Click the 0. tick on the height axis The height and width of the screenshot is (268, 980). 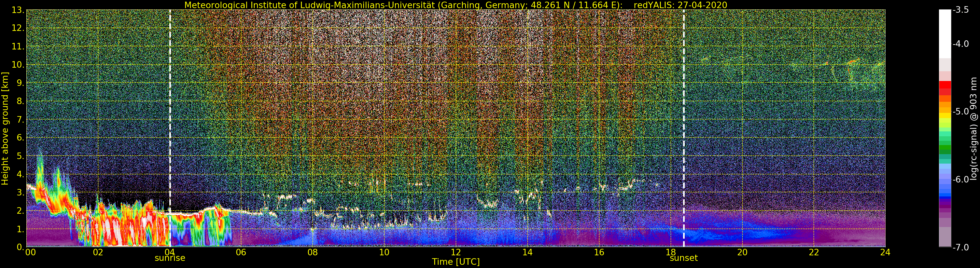click(x=20, y=247)
